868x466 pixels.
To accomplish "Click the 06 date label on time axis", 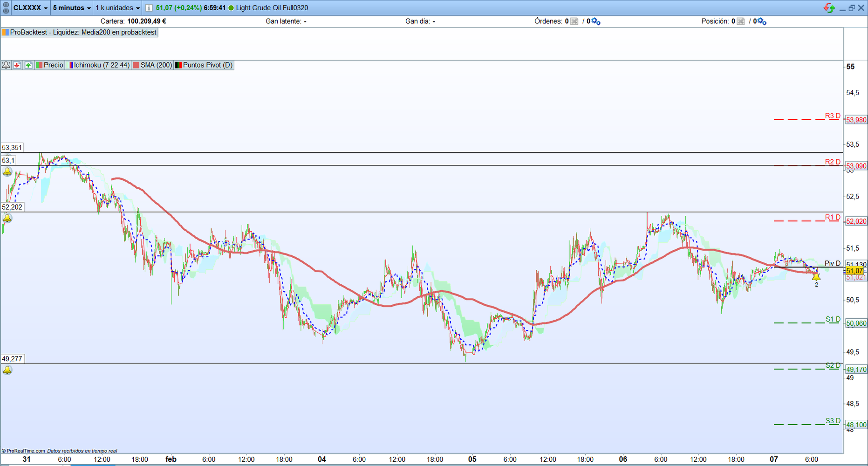I will 623,459.
